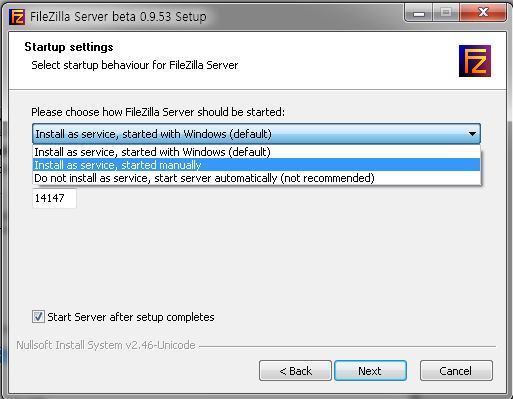Proceed with the Next button
Screen dimensions: 513x399
click(370, 370)
